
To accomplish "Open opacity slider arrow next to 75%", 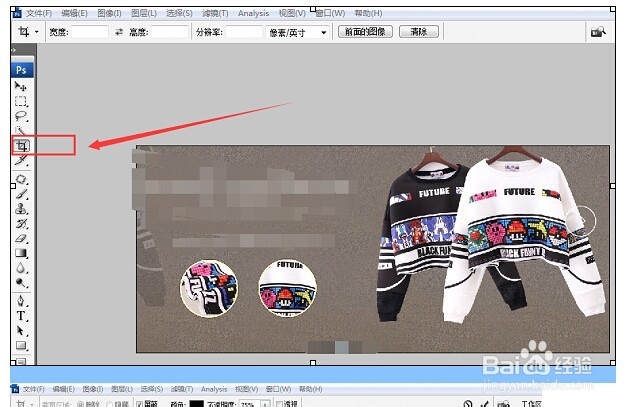I will pos(265,404).
